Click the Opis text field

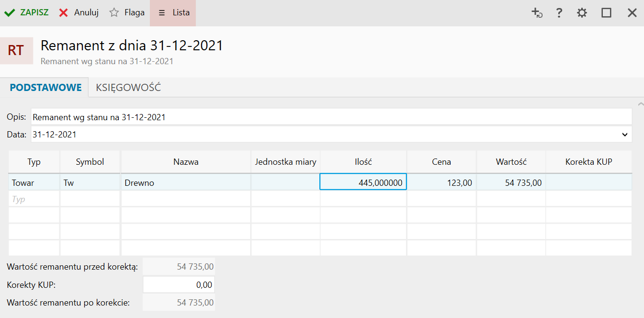(x=330, y=117)
